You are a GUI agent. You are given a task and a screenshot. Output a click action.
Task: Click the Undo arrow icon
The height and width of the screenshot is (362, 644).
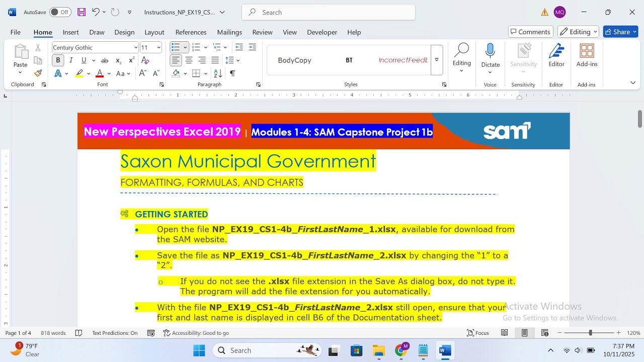tap(96, 12)
